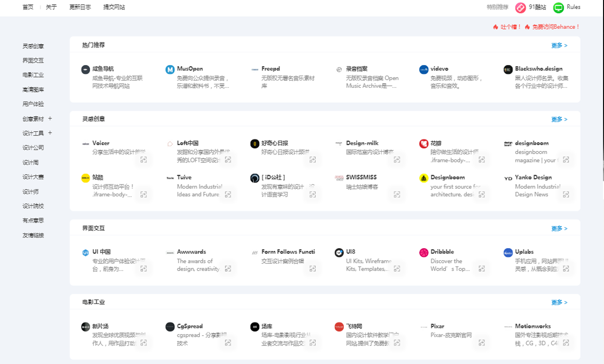Image resolution: width=604 pixels, height=364 pixels.
Task: Click the Dribbble pink ball icon
Action: point(423,252)
